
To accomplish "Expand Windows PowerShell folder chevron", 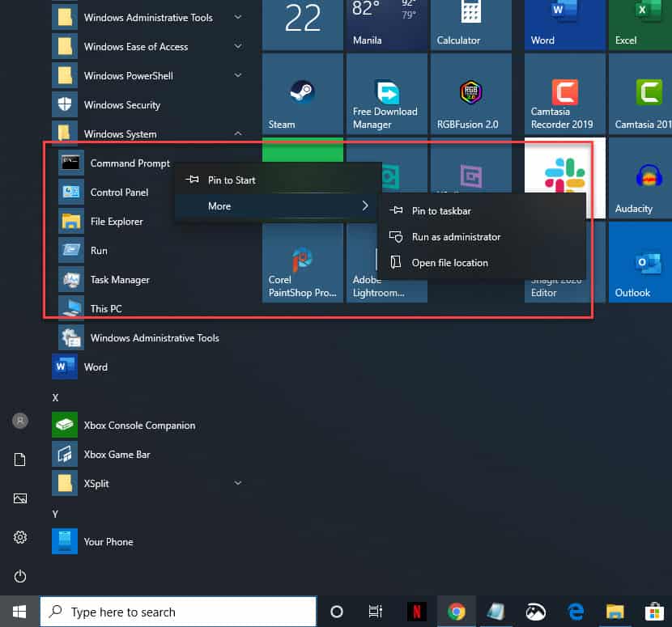I will tap(238, 75).
